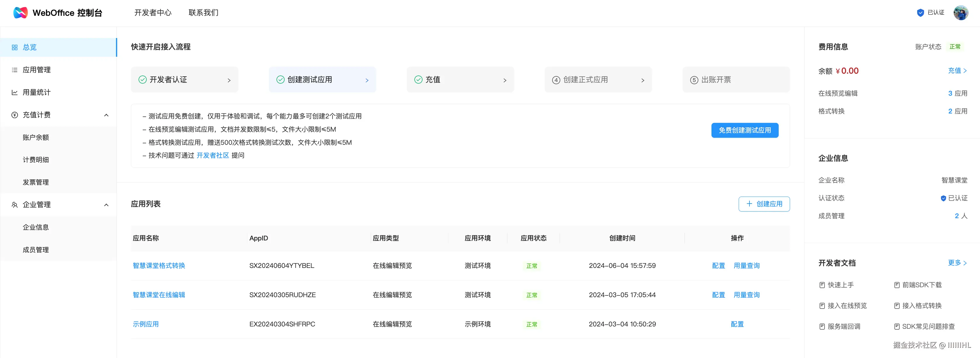This screenshot has height=358, width=980.
Task: Open the 开发者社区 link
Action: tap(212, 155)
